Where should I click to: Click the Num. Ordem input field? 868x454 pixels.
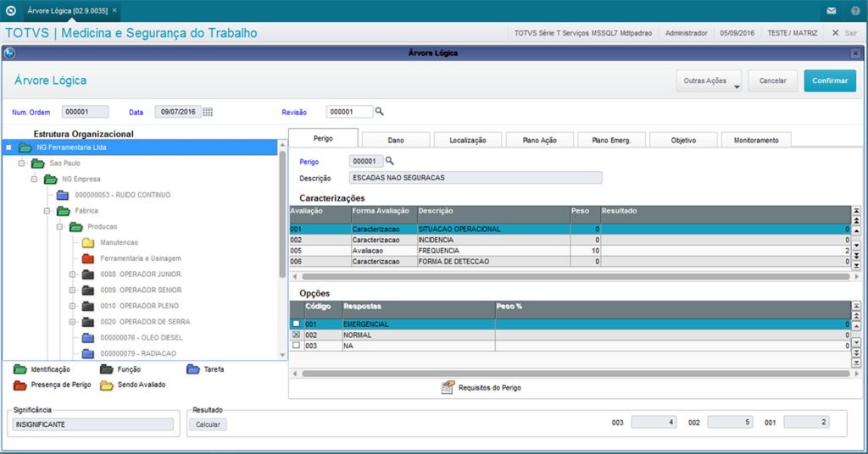(85, 112)
